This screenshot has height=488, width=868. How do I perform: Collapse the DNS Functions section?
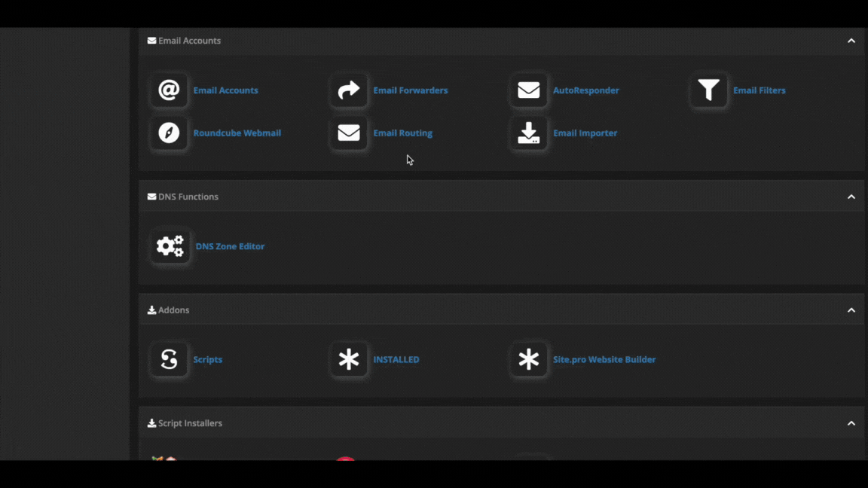851,197
